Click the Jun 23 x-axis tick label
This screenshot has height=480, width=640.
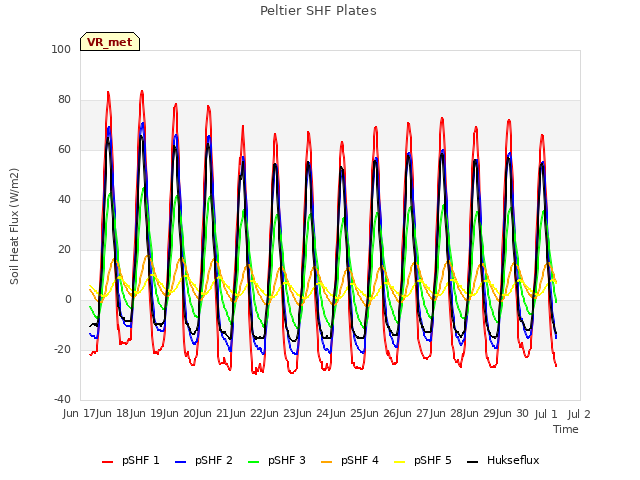281,413
